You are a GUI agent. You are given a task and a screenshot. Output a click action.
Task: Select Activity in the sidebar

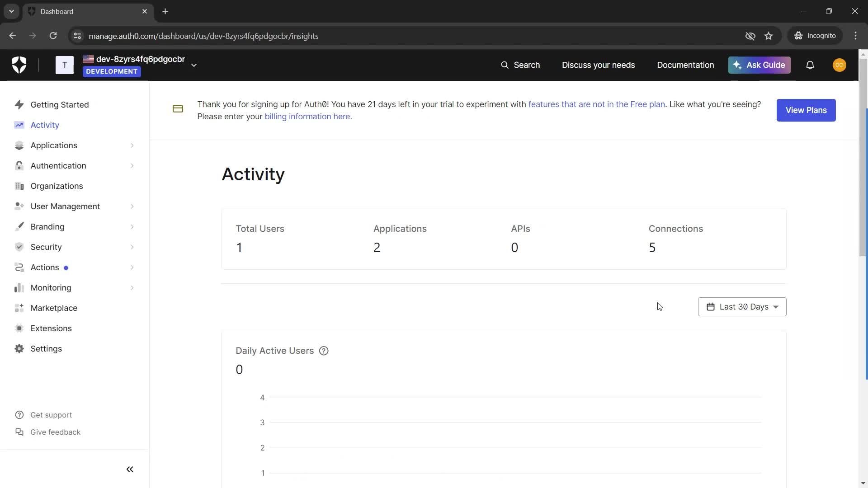pyautogui.click(x=45, y=125)
